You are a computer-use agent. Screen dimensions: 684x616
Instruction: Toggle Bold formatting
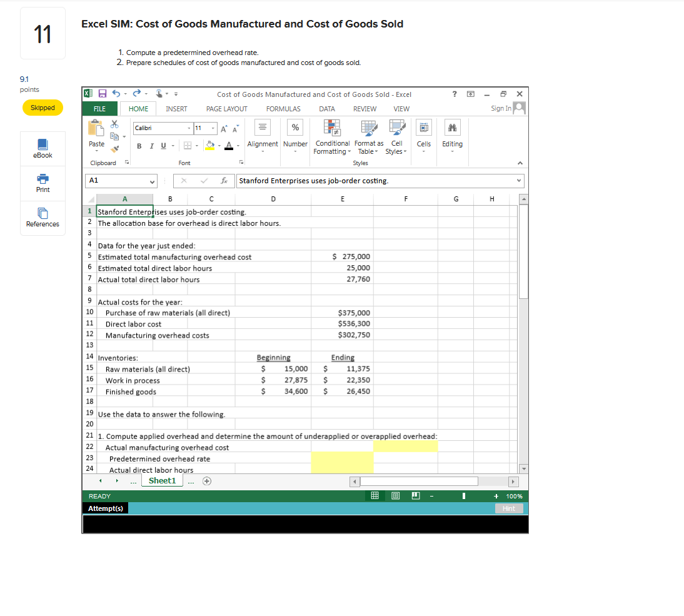(x=139, y=146)
